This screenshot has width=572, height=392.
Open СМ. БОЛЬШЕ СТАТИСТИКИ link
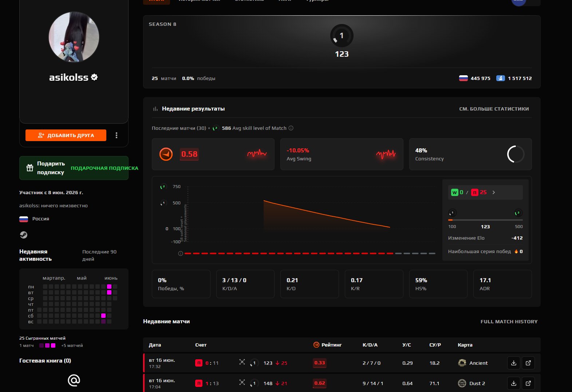tap(494, 109)
